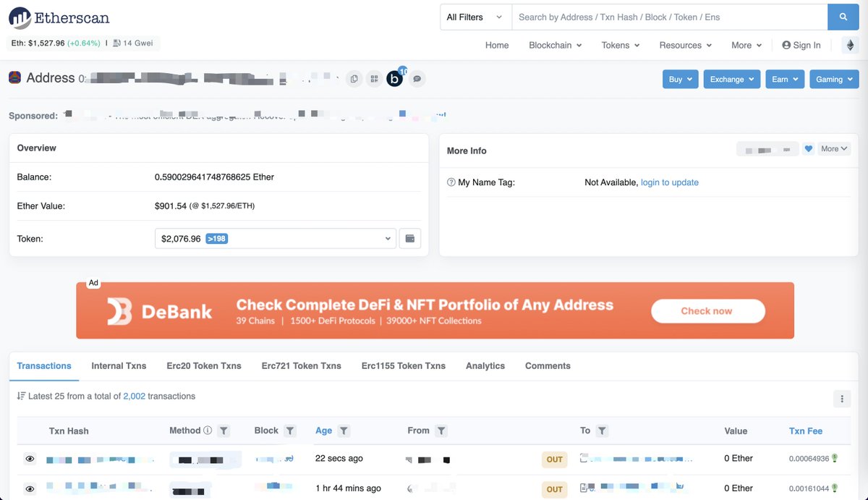Click the address blockie avatar

coord(14,77)
